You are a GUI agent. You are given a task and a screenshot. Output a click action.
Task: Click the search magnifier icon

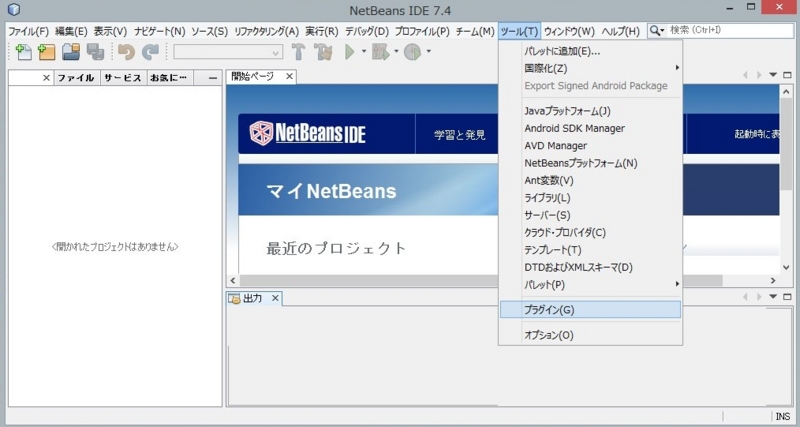[655, 31]
